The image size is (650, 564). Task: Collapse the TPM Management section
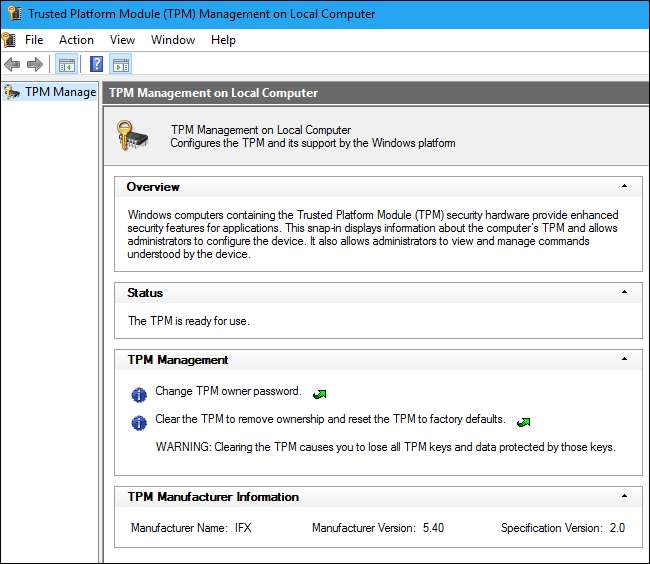coord(624,360)
